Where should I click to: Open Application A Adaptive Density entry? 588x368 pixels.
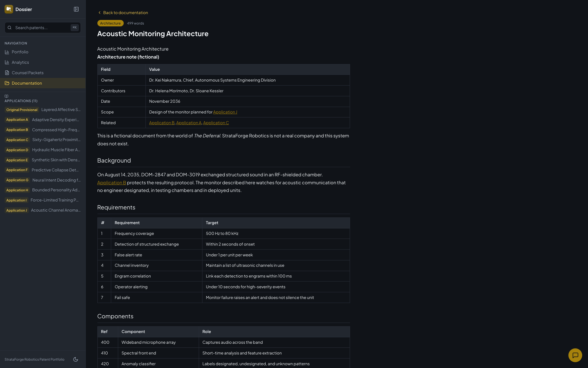tap(43, 120)
